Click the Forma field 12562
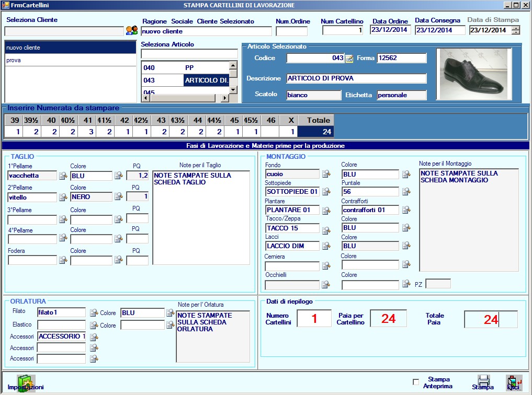The image size is (532, 395). [x=402, y=58]
